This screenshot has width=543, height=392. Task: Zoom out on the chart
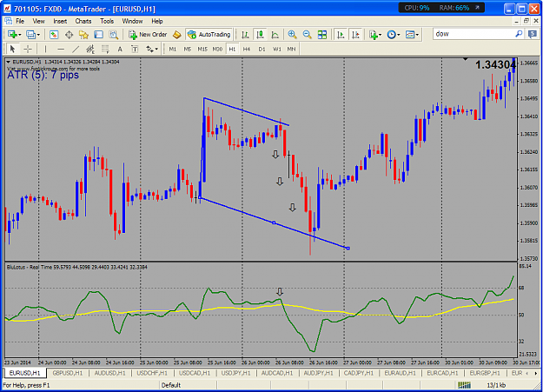[307, 34]
